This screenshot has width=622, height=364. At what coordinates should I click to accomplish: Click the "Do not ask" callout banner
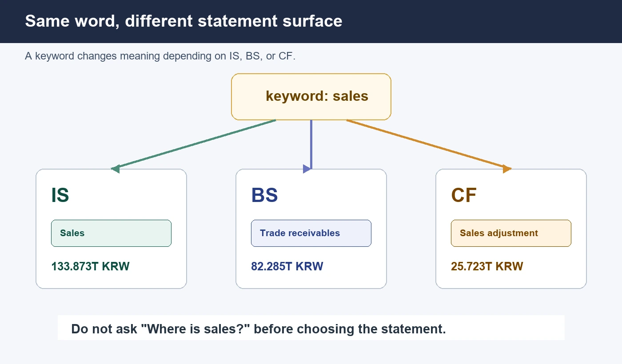coord(311,328)
